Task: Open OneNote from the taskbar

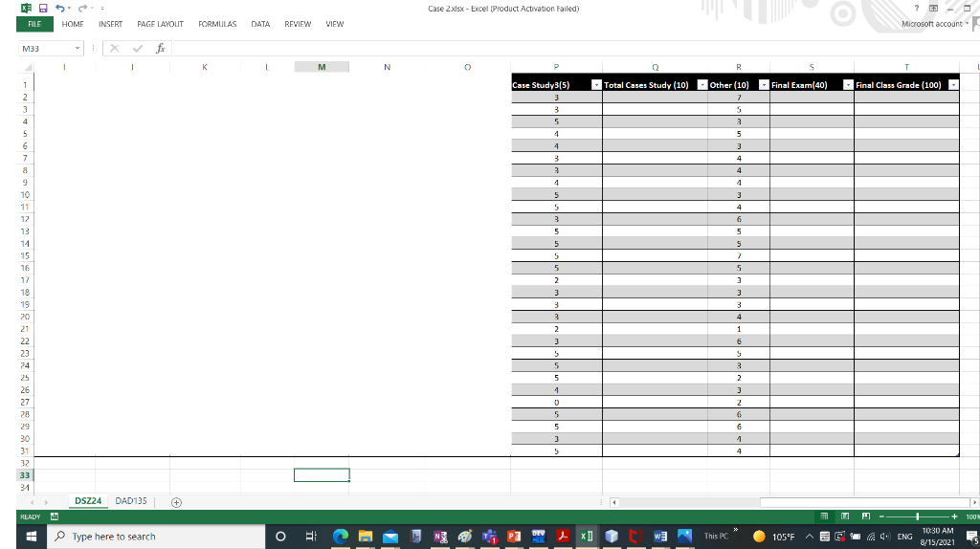Action: click(440, 536)
